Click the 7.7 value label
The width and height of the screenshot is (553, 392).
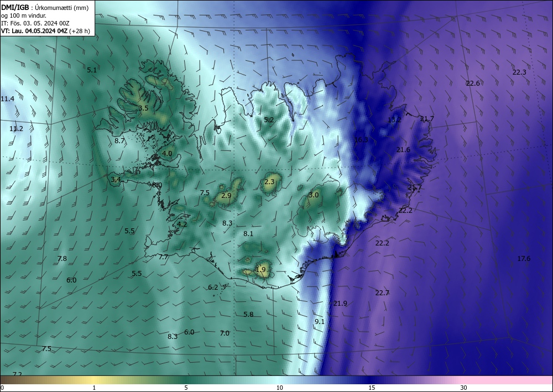coord(163,257)
